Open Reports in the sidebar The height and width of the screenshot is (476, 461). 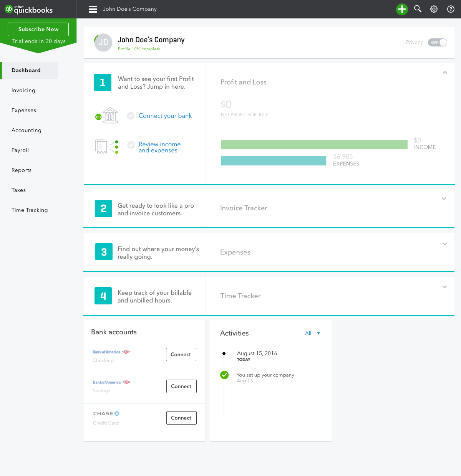[22, 170]
